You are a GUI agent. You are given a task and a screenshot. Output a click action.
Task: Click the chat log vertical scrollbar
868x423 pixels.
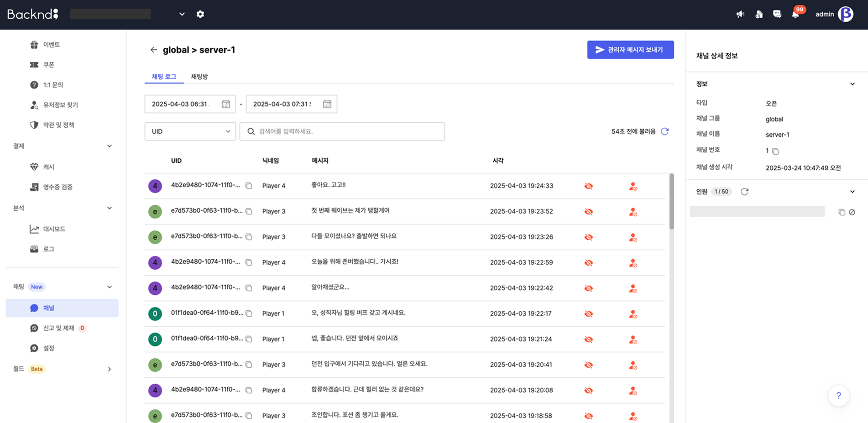pyautogui.click(x=671, y=201)
